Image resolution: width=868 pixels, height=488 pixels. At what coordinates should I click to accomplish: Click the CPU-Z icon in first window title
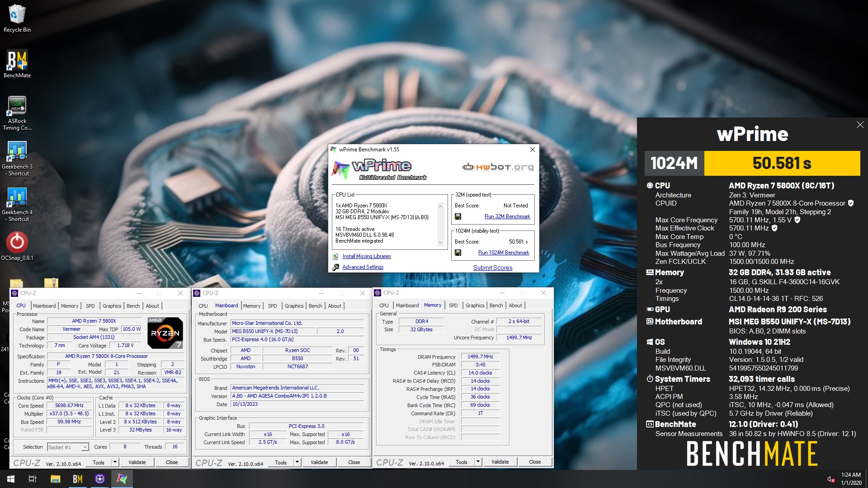click(14, 293)
